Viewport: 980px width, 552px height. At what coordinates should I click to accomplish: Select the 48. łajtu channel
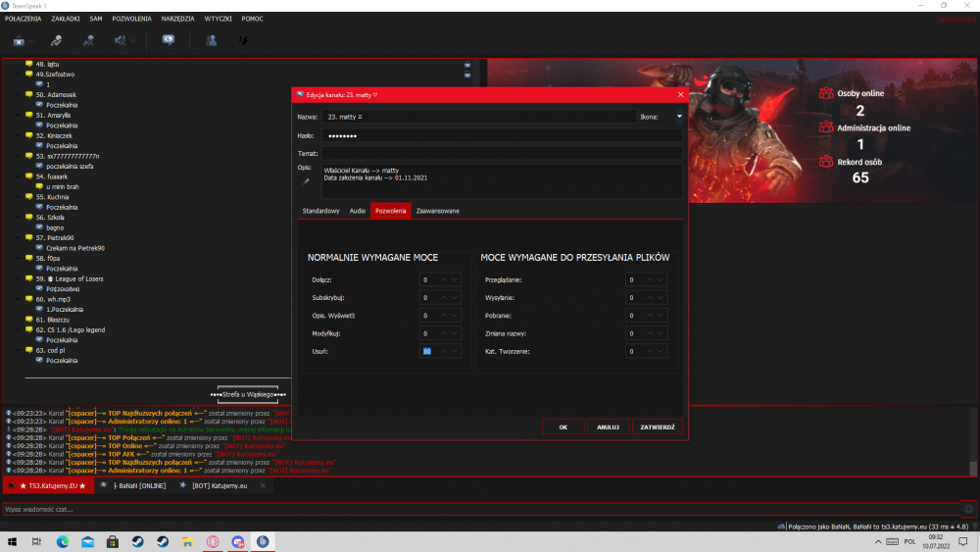click(x=47, y=64)
